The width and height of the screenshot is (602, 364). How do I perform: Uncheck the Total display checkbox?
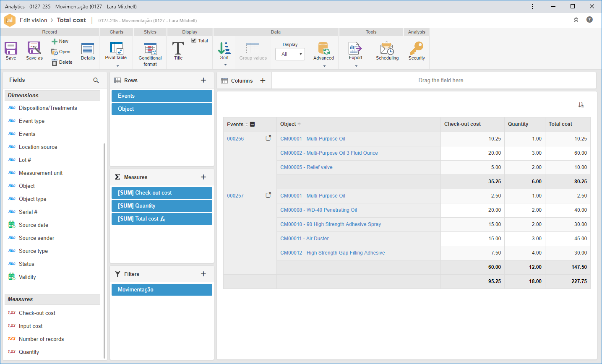click(x=194, y=41)
